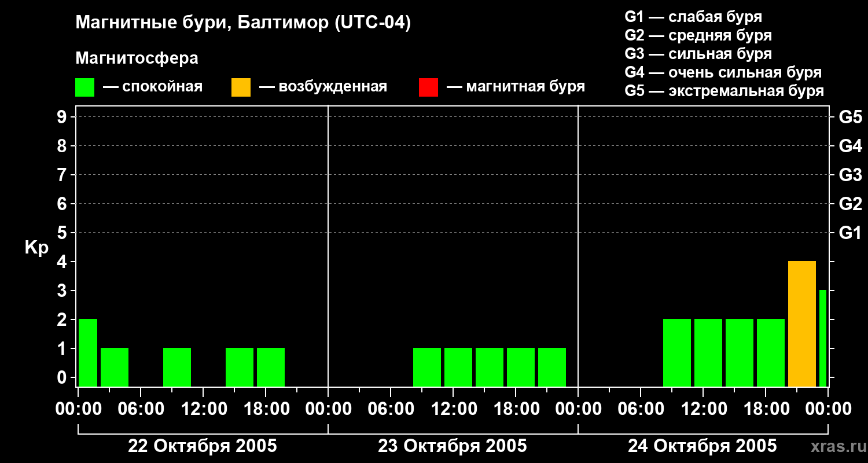Click the 06:00 time label for 23 Октября
Screen dimensions: 868x463
coord(391,409)
